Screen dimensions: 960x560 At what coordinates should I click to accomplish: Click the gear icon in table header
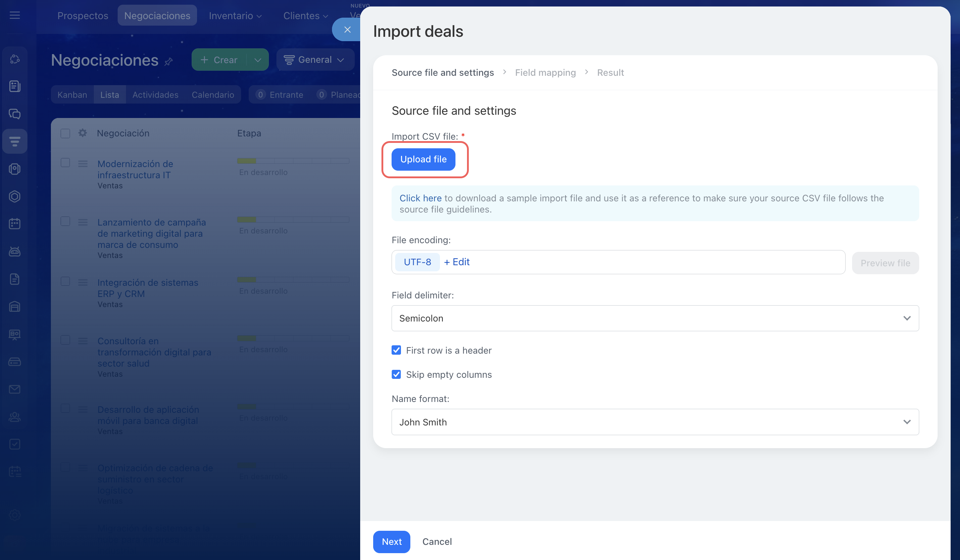click(83, 133)
